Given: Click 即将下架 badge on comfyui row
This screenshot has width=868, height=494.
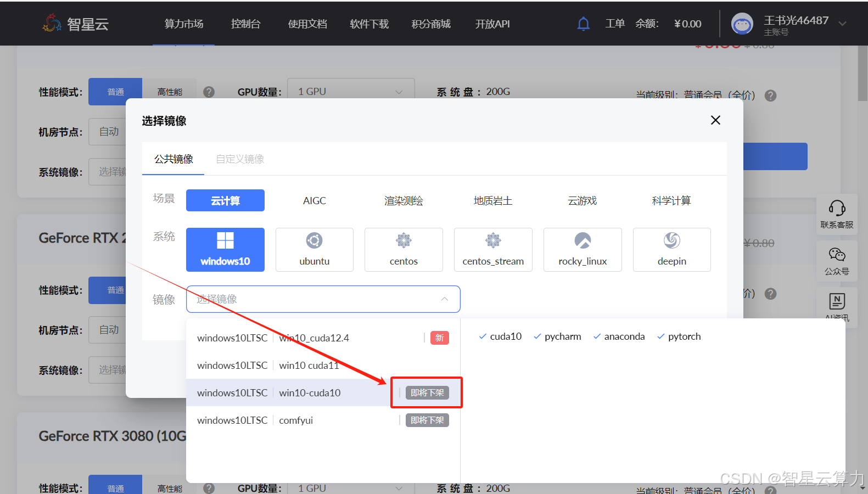Looking at the screenshot, I should [x=427, y=420].
